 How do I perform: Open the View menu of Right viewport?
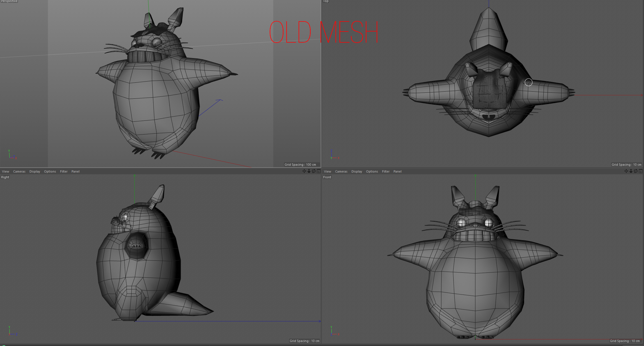(5, 171)
